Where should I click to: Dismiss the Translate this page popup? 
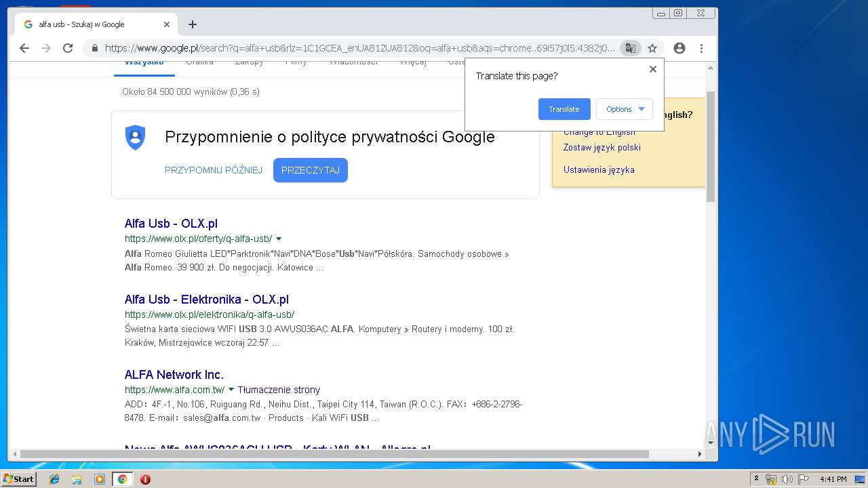coord(653,69)
